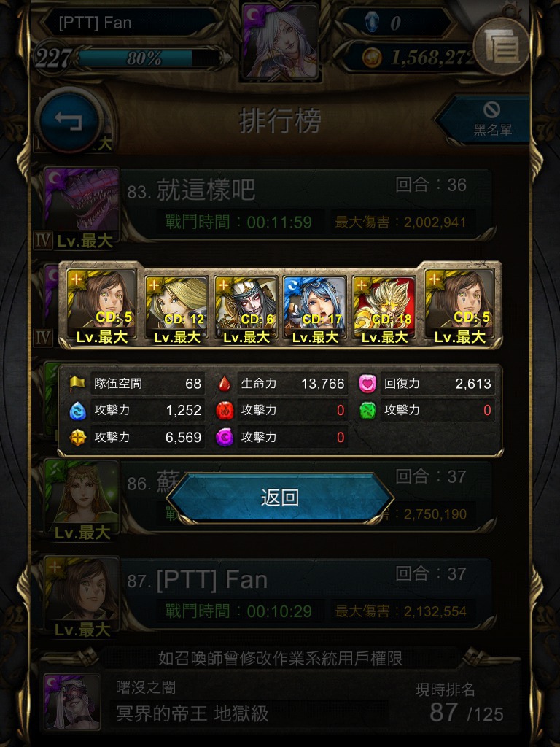Tap the [PTT] Fan player name banner
This screenshot has height=747, width=560.
(128, 23)
